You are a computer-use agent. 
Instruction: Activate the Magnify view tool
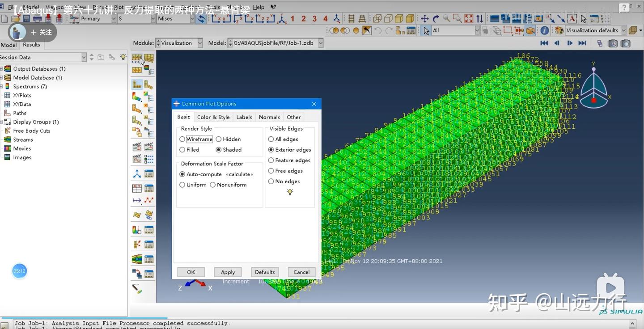click(446, 18)
